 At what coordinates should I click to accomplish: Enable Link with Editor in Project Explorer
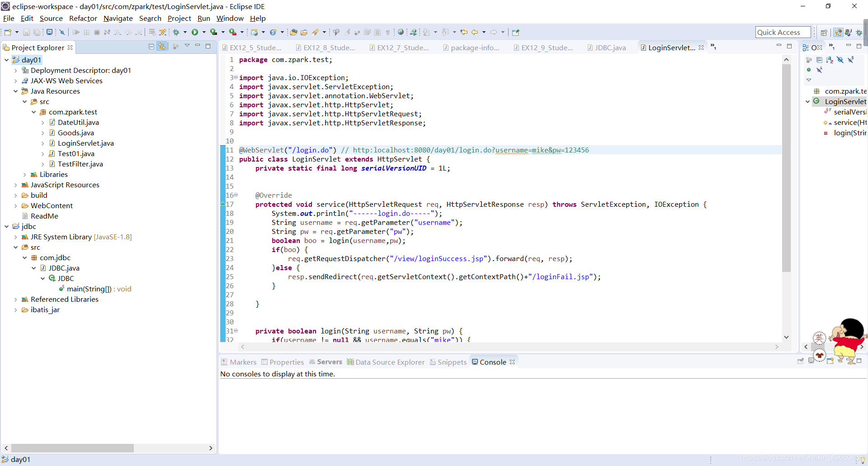click(x=162, y=47)
